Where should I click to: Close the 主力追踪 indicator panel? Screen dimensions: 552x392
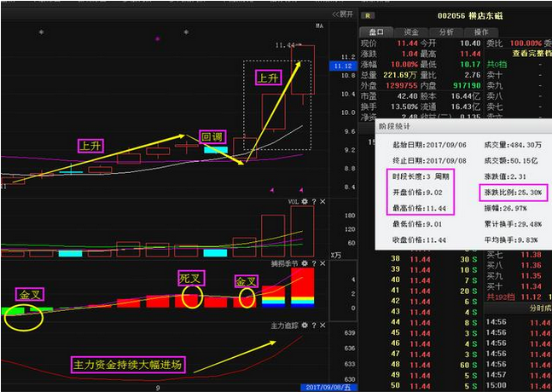pyautogui.click(x=323, y=326)
